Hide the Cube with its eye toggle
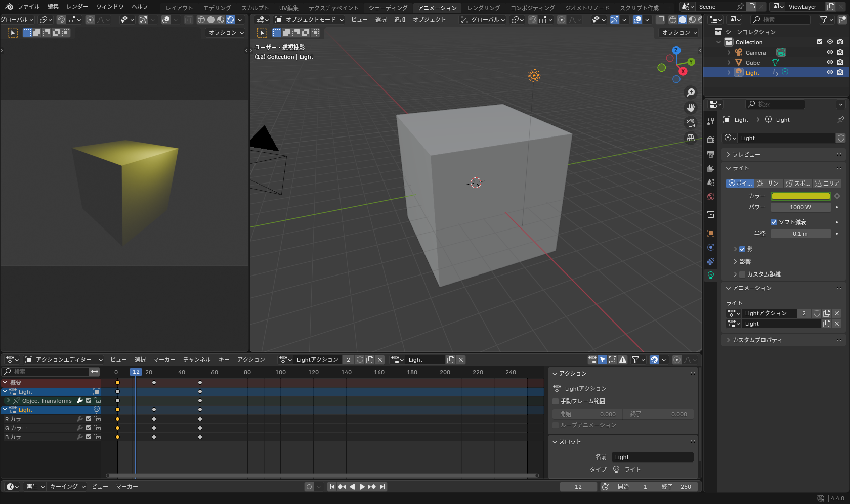 (x=829, y=62)
